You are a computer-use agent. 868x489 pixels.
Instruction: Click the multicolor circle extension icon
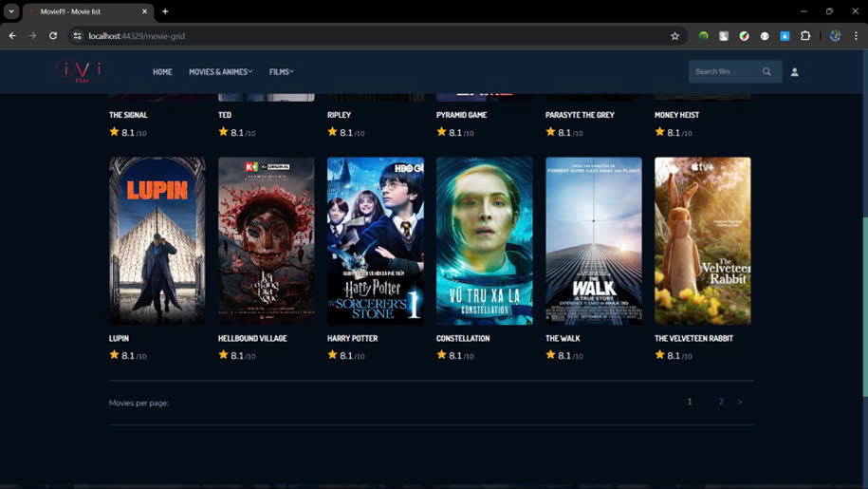coord(744,36)
